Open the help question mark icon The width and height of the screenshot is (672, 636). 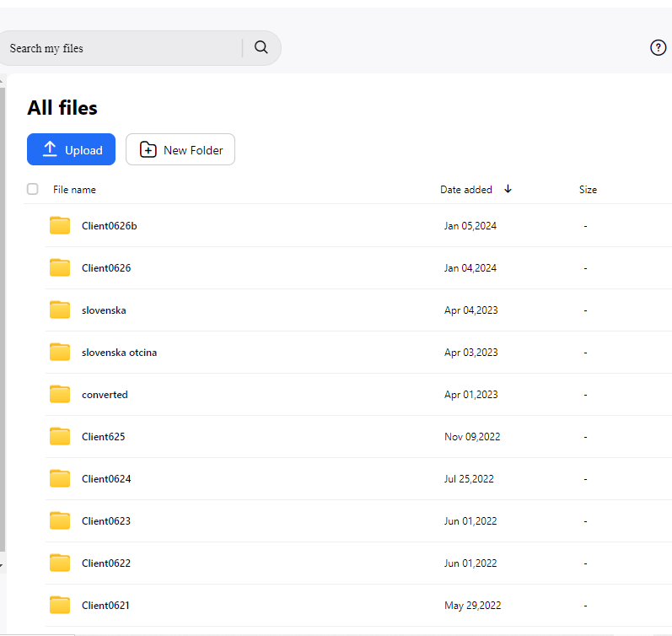(659, 48)
